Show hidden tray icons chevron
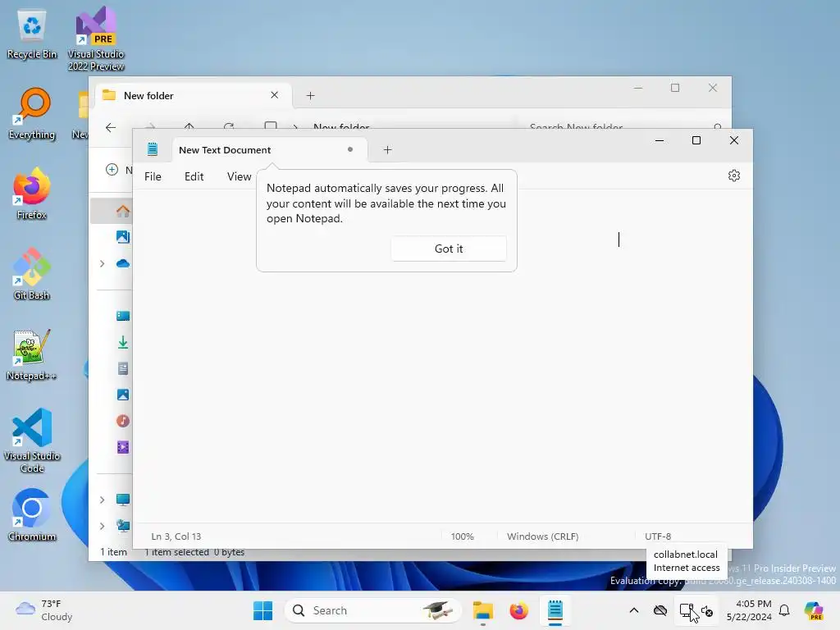This screenshot has width=840, height=630. coord(634,610)
